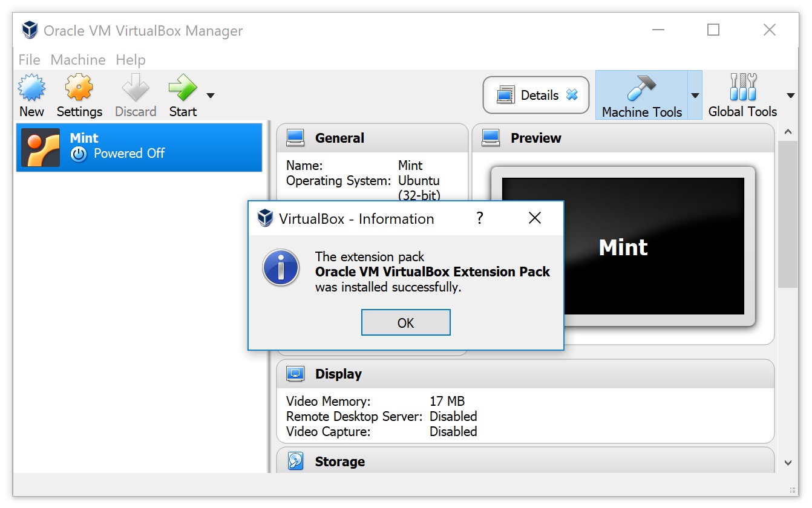Click the General section monitor icon
The image size is (812, 508).
pyautogui.click(x=295, y=138)
